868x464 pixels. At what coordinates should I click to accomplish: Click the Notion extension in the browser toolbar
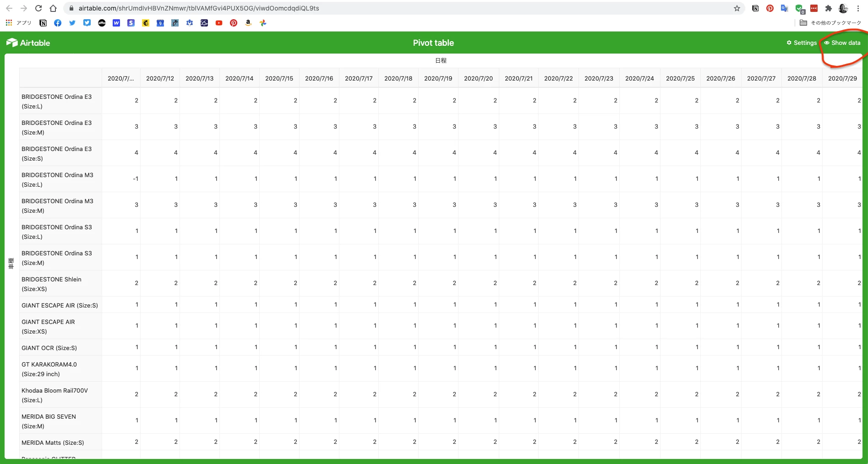point(755,8)
